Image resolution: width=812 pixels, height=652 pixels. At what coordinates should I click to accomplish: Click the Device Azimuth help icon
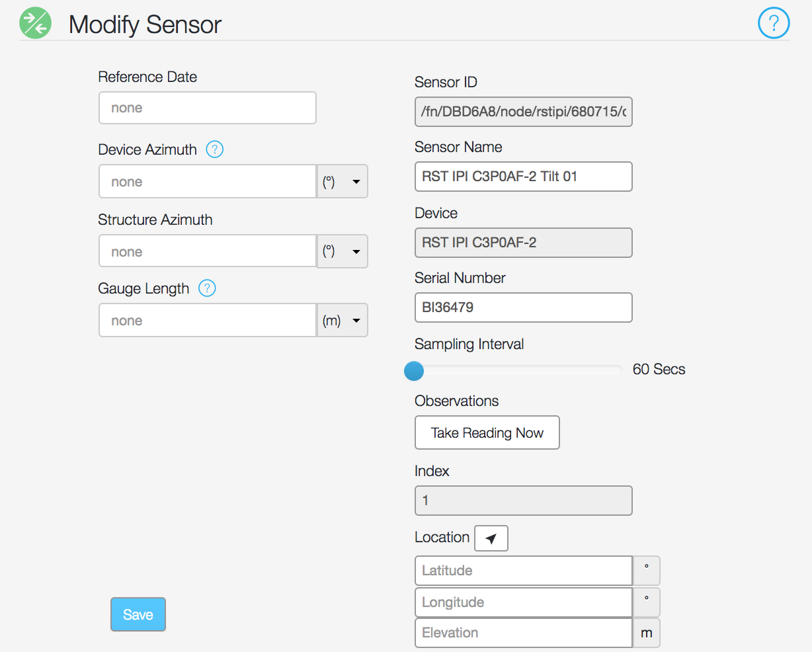click(x=214, y=149)
